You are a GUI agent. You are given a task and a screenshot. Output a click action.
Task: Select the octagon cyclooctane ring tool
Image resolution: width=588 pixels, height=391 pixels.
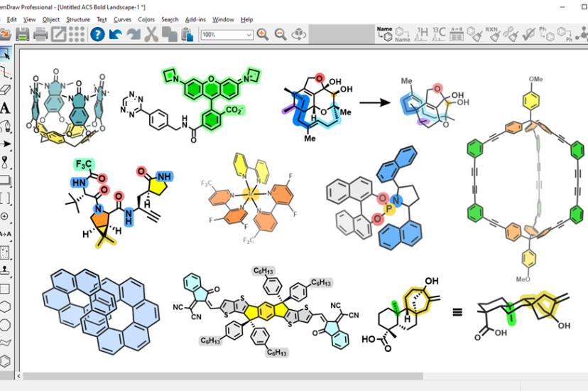5,325
